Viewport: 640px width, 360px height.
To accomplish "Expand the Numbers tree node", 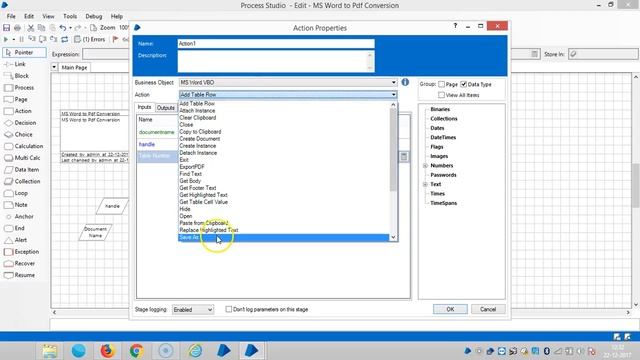I will click(x=425, y=166).
